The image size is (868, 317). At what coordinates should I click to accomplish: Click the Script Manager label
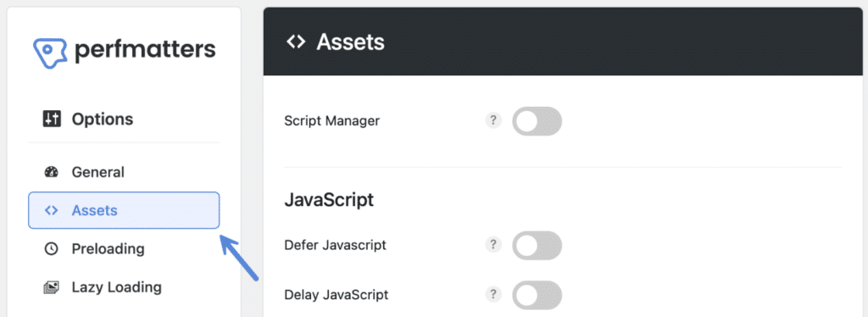pyautogui.click(x=332, y=120)
